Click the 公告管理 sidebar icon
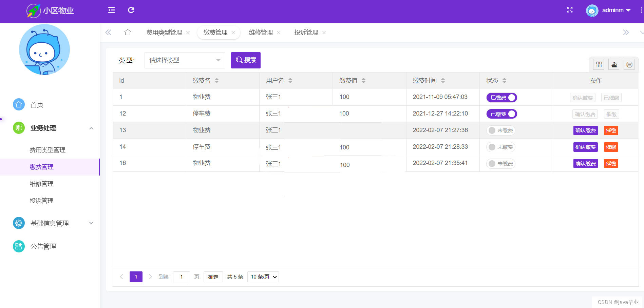 tap(19, 246)
